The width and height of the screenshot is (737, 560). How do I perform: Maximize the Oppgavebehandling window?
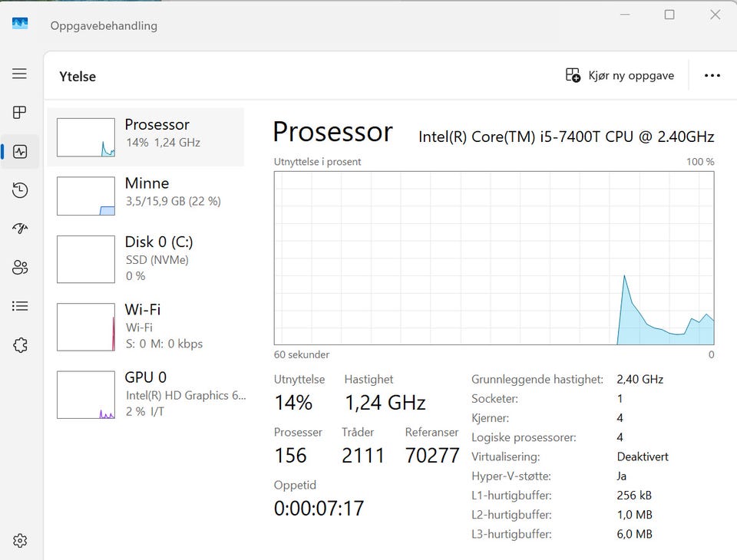pos(669,15)
